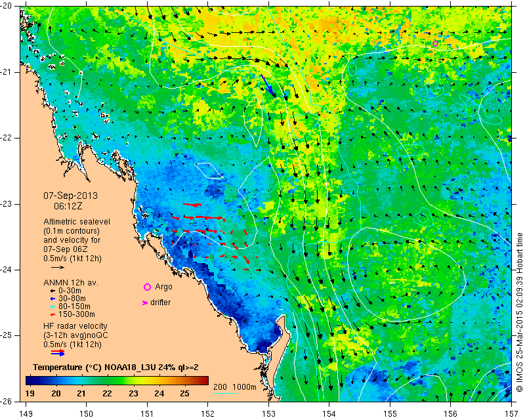This screenshot has width=525, height=420.
Task: Click the small white parallelogram contour near 152E
Action: (x=209, y=171)
